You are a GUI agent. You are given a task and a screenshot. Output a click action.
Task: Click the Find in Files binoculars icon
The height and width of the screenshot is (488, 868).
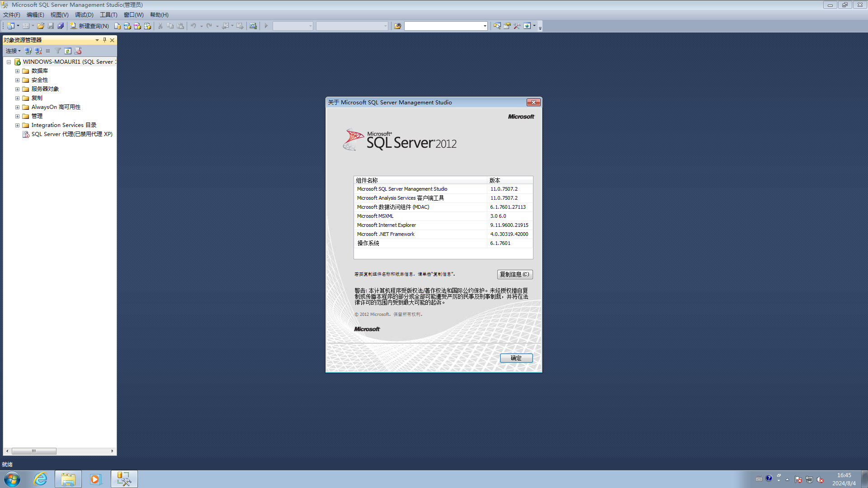(x=398, y=26)
